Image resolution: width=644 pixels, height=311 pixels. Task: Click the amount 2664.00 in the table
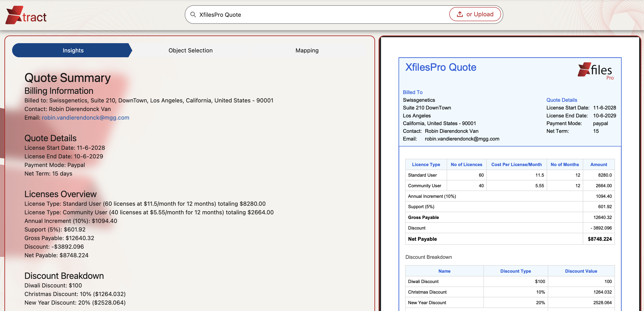[603, 186]
